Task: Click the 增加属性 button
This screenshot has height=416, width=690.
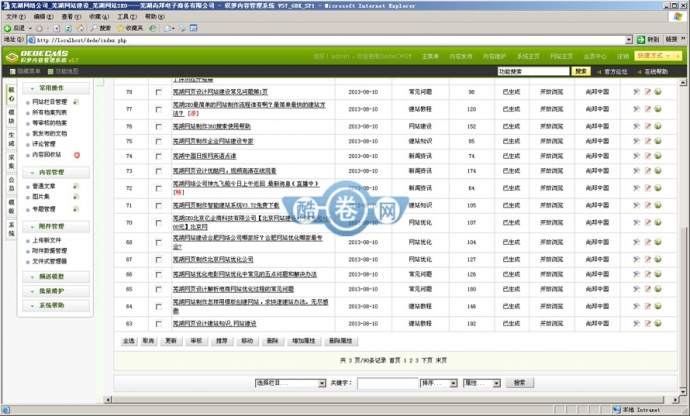Action: tap(304, 341)
